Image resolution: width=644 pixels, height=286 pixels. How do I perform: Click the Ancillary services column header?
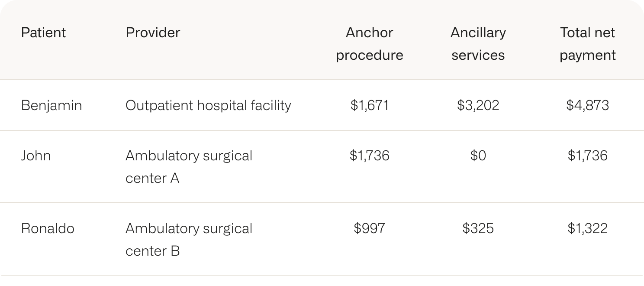point(478,44)
